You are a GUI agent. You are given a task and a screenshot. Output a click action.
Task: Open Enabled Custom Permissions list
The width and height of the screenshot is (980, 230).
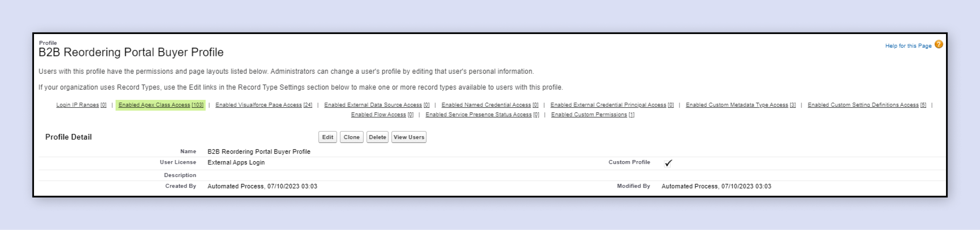[x=592, y=114]
